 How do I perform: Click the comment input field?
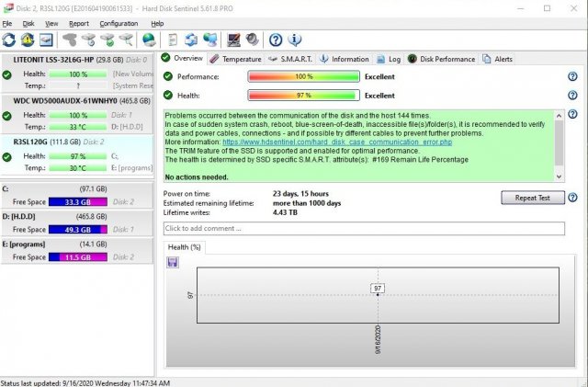[x=363, y=228]
